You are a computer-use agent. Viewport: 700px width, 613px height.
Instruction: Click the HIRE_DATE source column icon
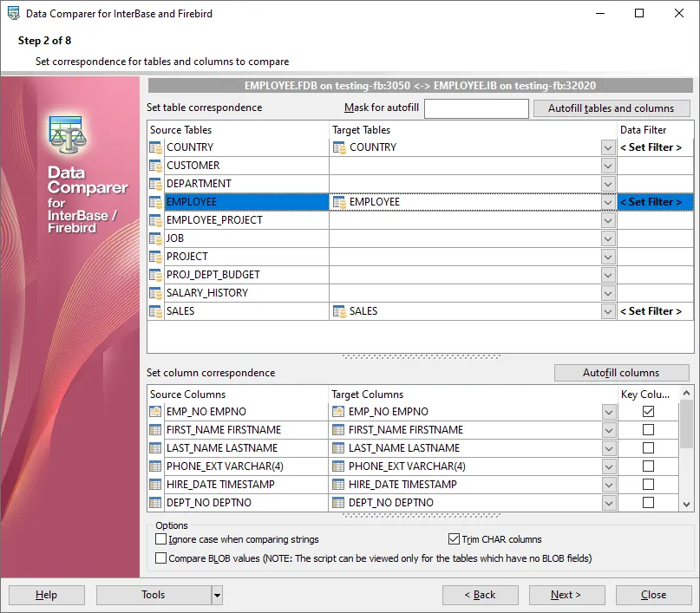[x=155, y=485]
